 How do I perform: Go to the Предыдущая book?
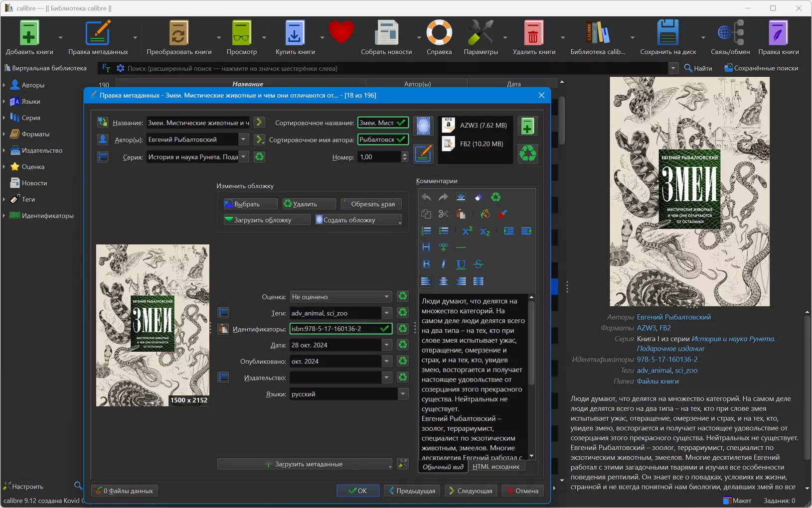[412, 491]
